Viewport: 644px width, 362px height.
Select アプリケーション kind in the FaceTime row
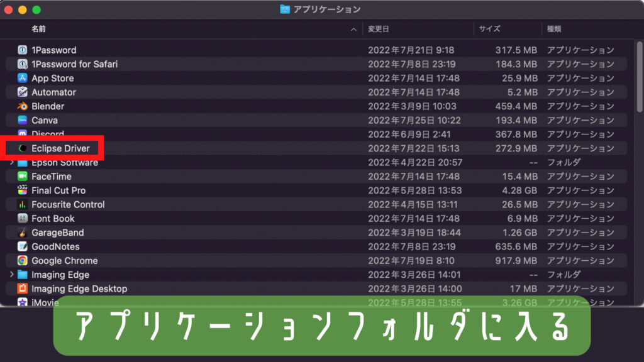[x=580, y=177]
